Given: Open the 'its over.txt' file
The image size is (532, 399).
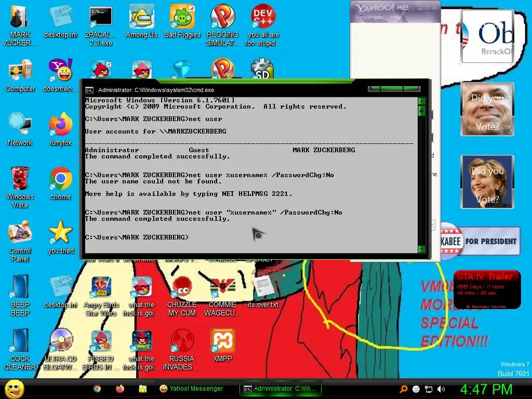Looking at the screenshot, I should 263,292.
